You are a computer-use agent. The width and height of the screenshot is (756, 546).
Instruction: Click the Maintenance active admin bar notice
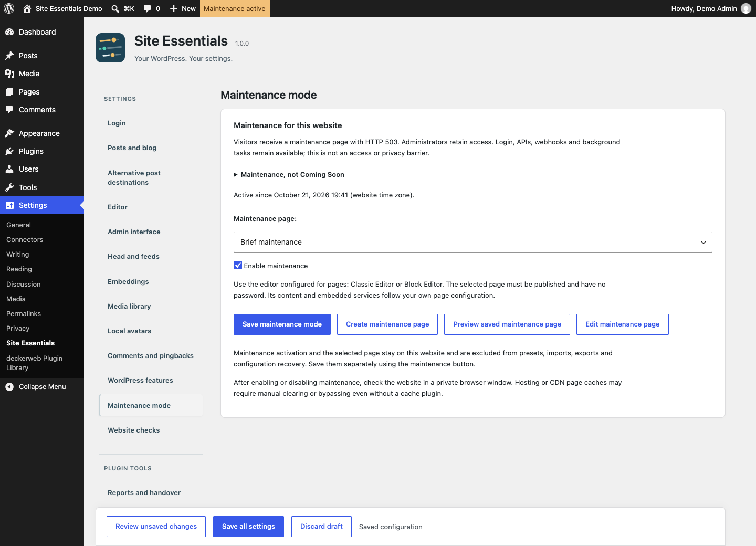(235, 8)
